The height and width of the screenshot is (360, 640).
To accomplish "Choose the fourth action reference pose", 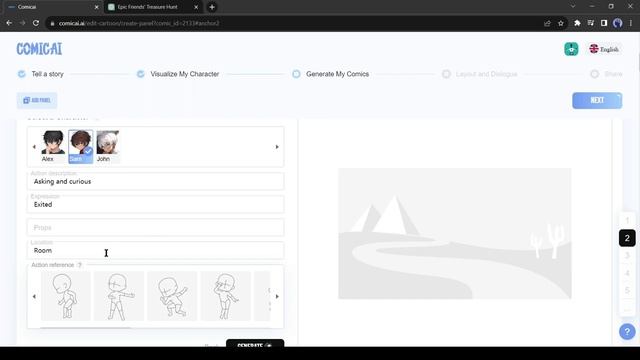I will pyautogui.click(x=225, y=296).
